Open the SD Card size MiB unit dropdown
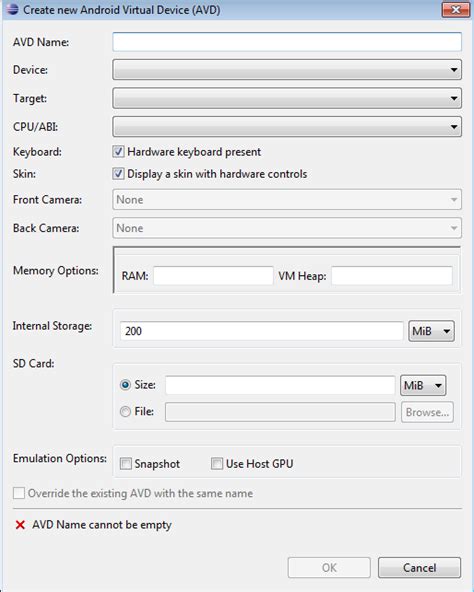The width and height of the screenshot is (474, 592). pyautogui.click(x=423, y=385)
